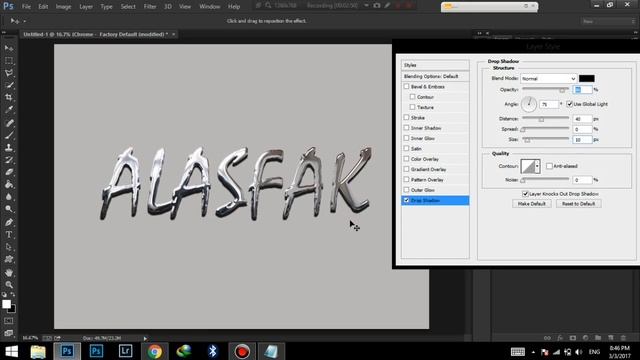Click the Size value input field
The height and width of the screenshot is (360, 640).
click(x=582, y=140)
